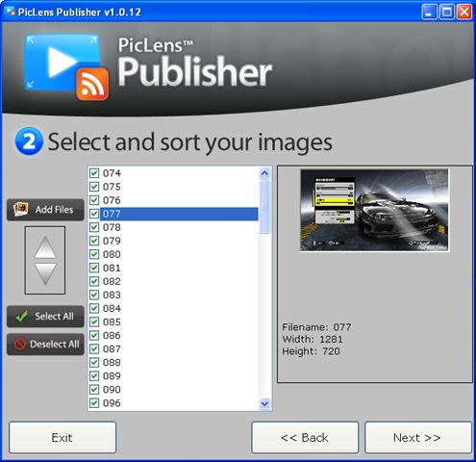Uncheck the checkbox for image 074
The image size is (476, 462).
tap(94, 173)
